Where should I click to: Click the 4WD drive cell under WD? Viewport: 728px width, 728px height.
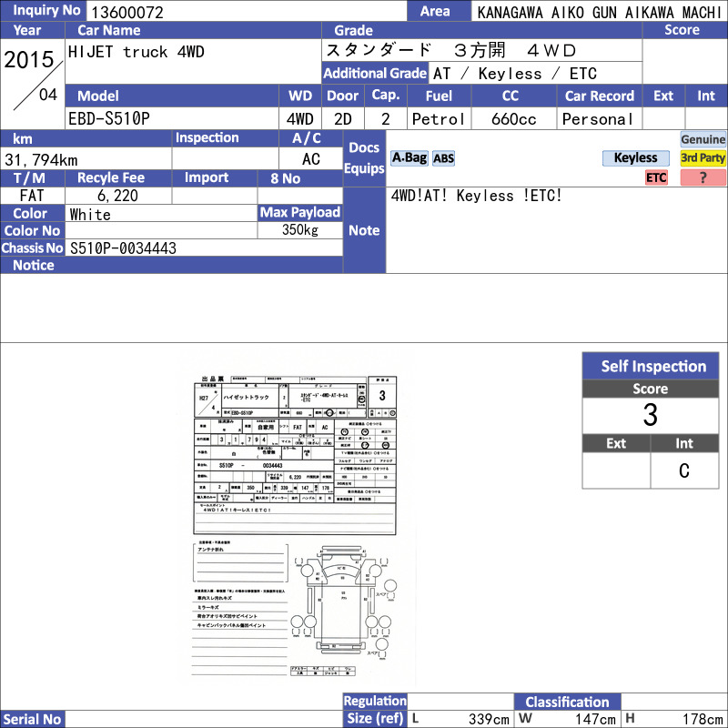300,119
